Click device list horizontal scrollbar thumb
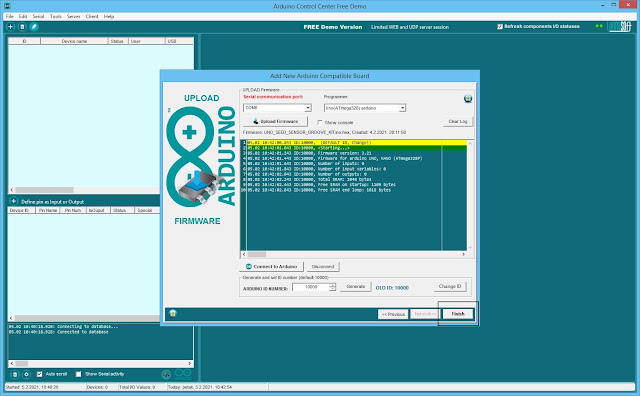 click(44, 190)
